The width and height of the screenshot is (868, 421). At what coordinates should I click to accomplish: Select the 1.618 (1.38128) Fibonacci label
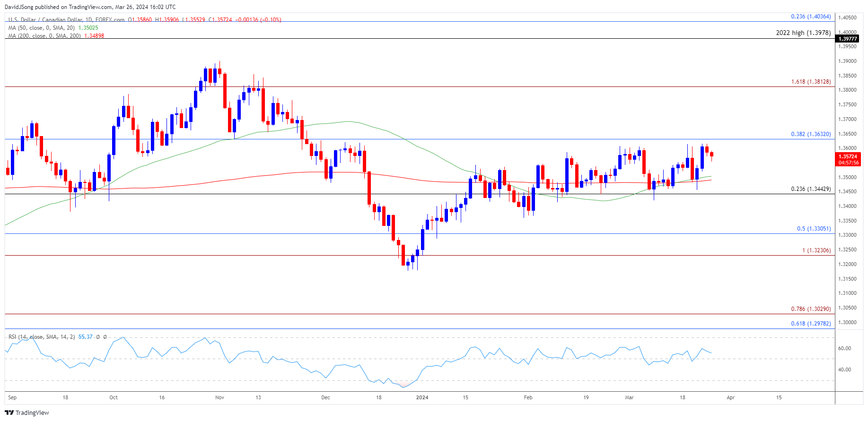tap(811, 82)
